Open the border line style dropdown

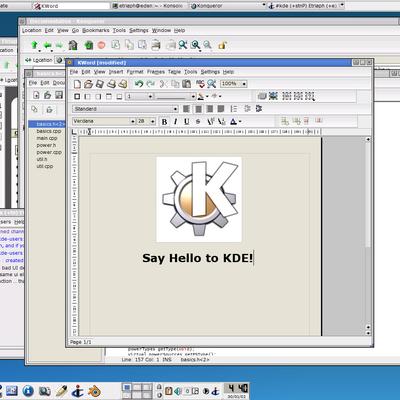[175, 97]
